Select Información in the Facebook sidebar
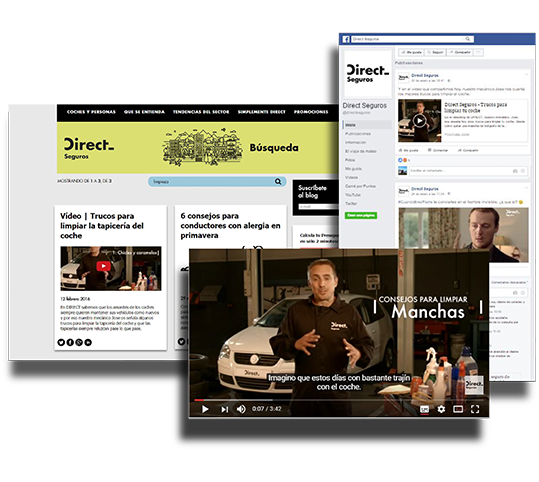The width and height of the screenshot is (539, 482). pyautogui.click(x=355, y=142)
